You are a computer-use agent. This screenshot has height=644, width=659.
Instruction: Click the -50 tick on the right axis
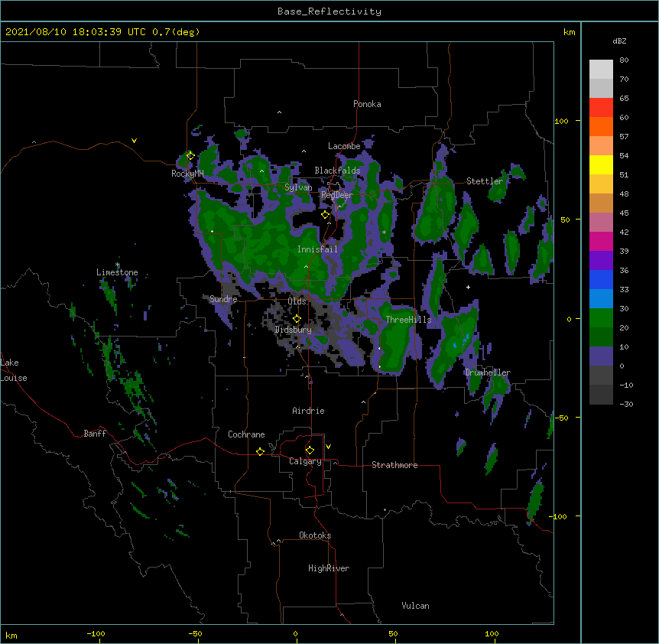[561, 418]
